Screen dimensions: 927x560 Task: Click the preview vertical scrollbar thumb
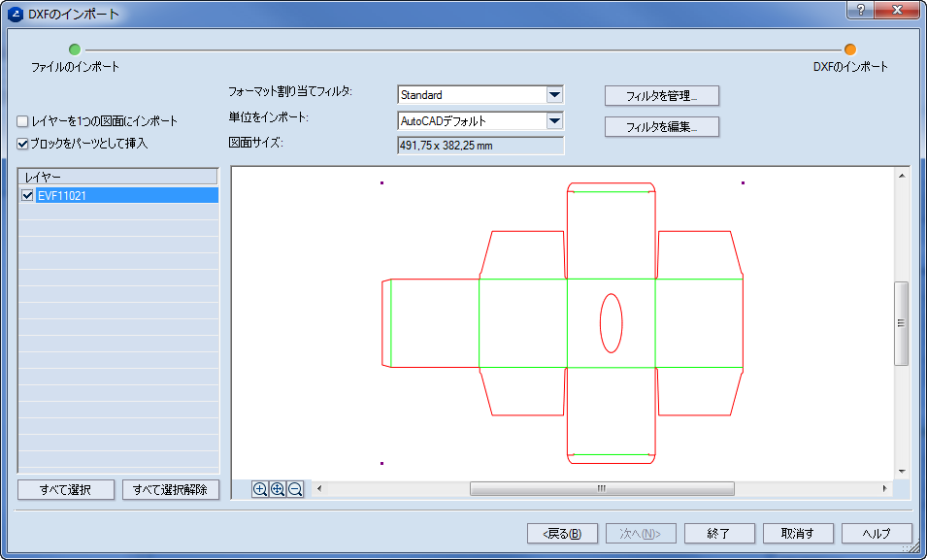[901, 323]
